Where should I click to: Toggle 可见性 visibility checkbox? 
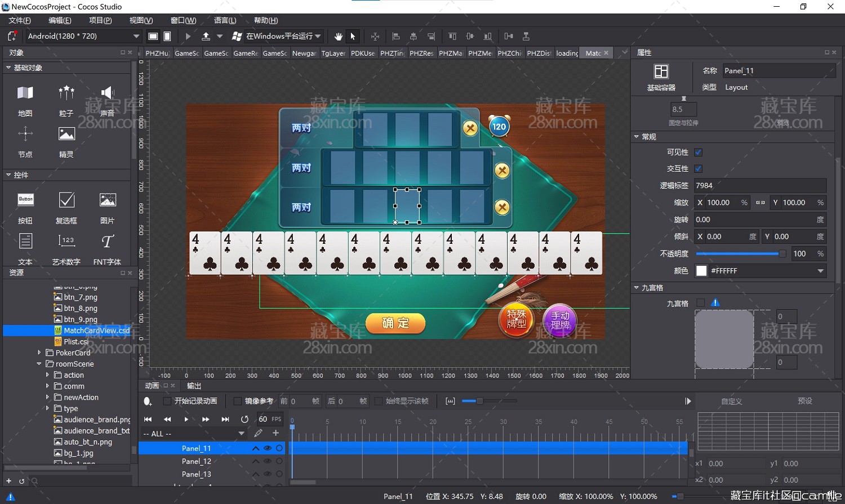[699, 152]
